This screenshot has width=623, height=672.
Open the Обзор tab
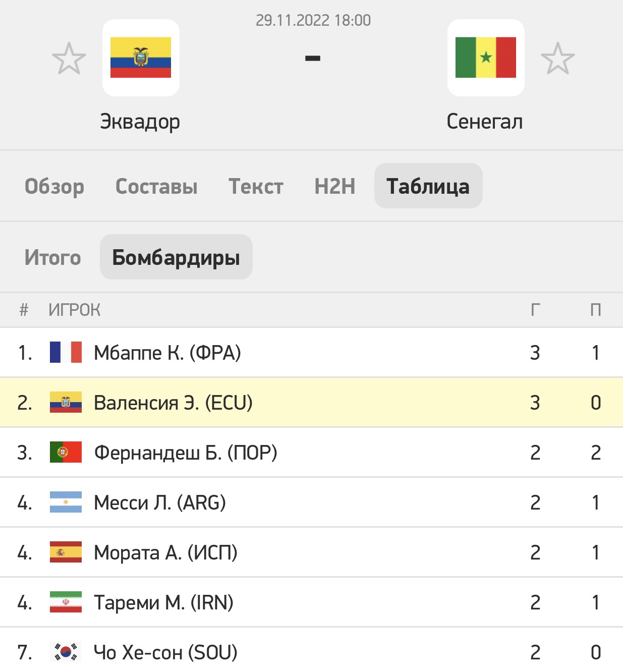(54, 186)
